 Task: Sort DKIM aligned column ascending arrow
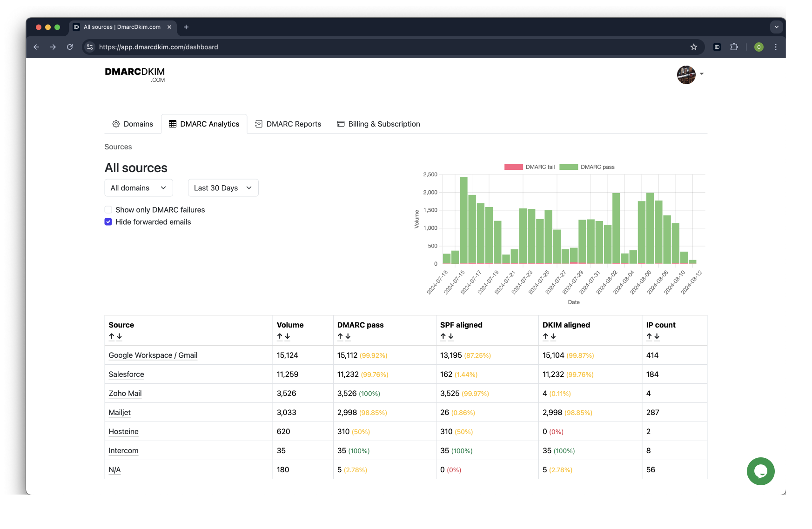(x=545, y=336)
